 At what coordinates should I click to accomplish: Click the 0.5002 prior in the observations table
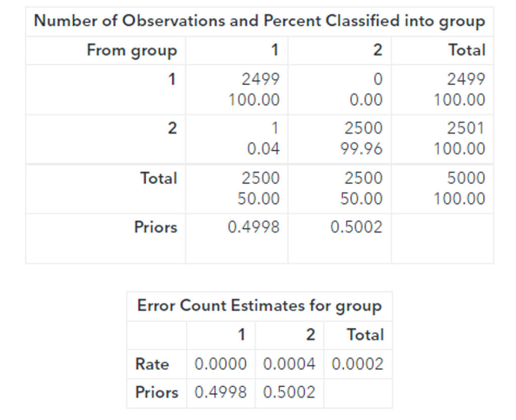point(356,228)
